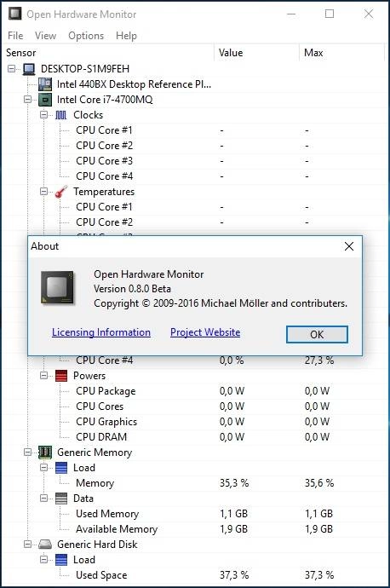The width and height of the screenshot is (390, 588).
Task: Open the View menu
Action: tap(45, 36)
